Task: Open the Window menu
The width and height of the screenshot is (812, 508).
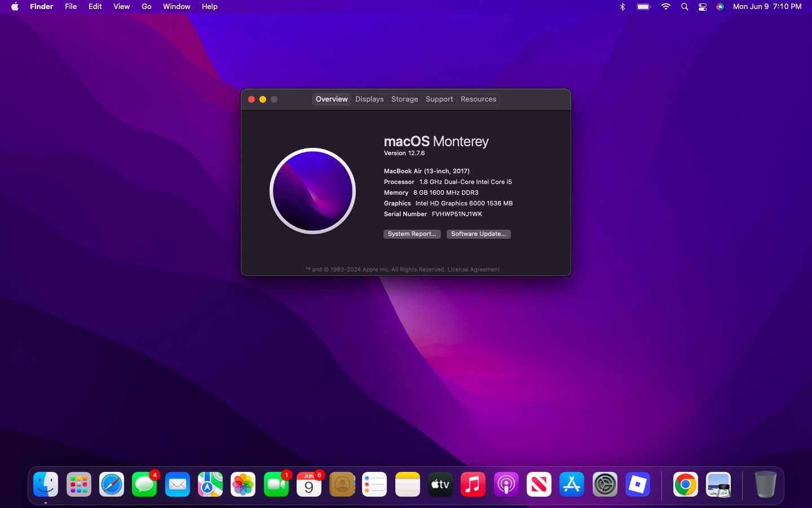Action: click(176, 7)
